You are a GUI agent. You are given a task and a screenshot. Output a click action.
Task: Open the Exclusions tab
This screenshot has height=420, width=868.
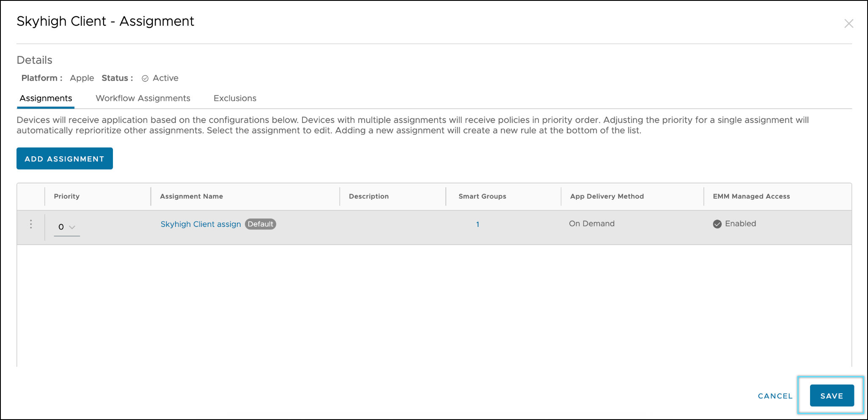(x=235, y=98)
